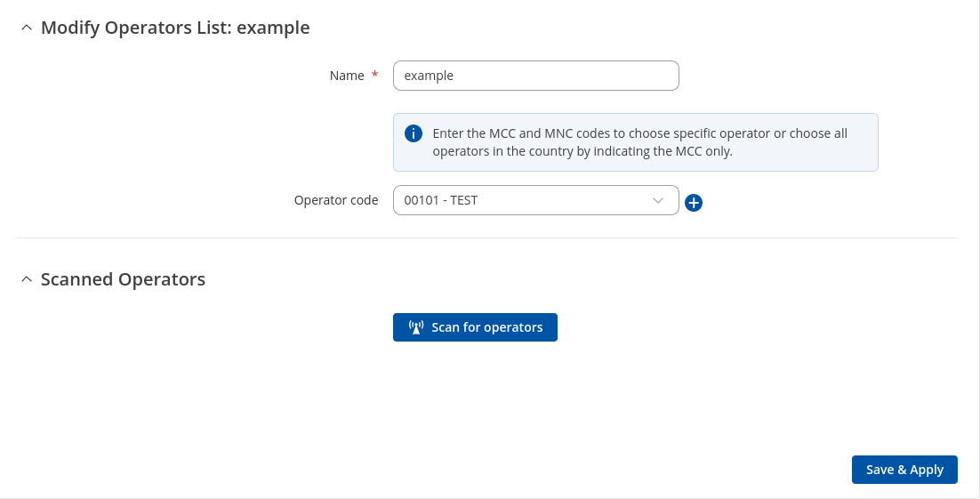Screen dimensions: 980x499
Task: Click the Save & Apply button
Action: [904, 470]
